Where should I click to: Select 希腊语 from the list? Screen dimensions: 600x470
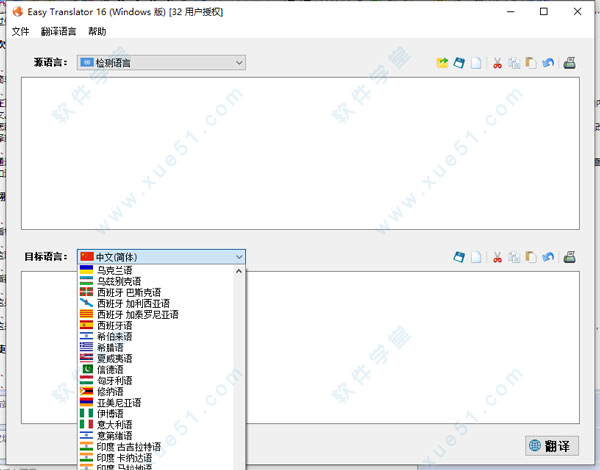(x=156, y=348)
